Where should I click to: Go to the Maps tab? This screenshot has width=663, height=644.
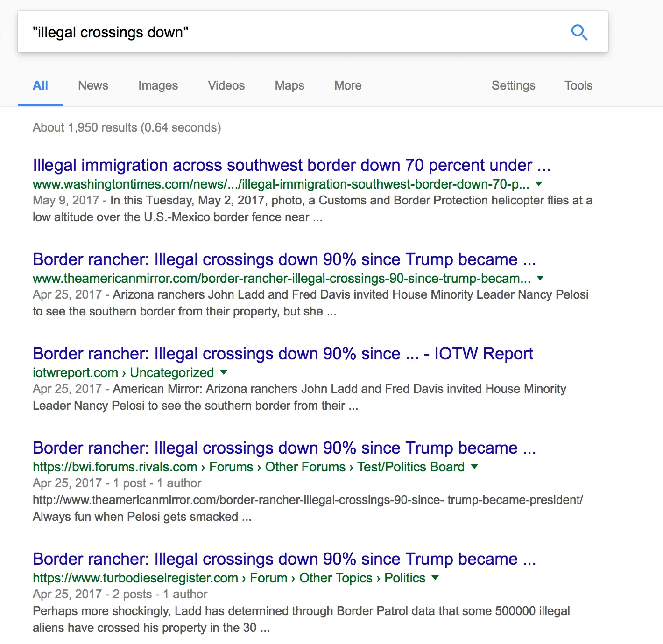point(289,85)
